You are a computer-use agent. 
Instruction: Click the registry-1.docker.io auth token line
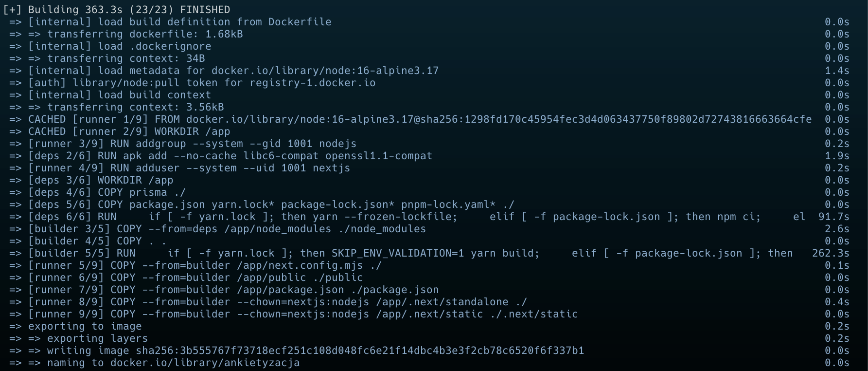(x=202, y=83)
